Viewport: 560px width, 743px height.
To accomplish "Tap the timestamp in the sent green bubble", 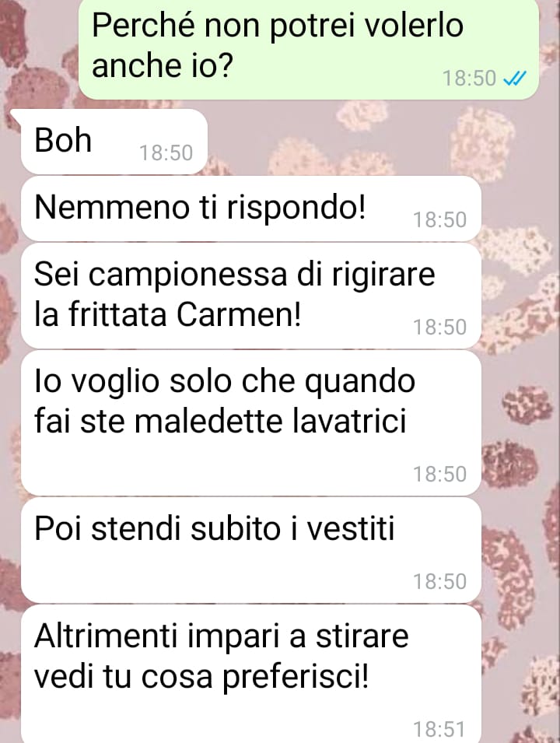I will [x=470, y=79].
